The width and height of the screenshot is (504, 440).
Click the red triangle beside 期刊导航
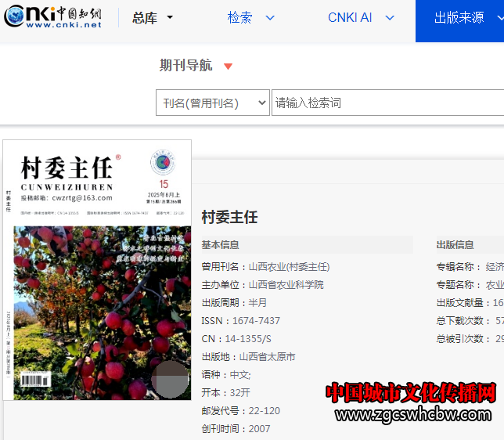point(228,67)
